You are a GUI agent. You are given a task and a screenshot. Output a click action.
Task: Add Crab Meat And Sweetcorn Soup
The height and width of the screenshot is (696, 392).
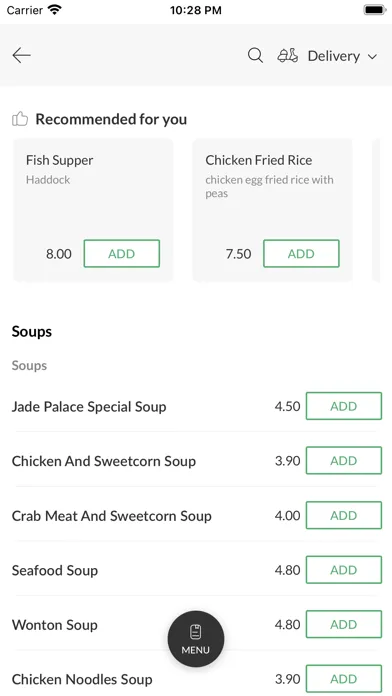point(344,515)
